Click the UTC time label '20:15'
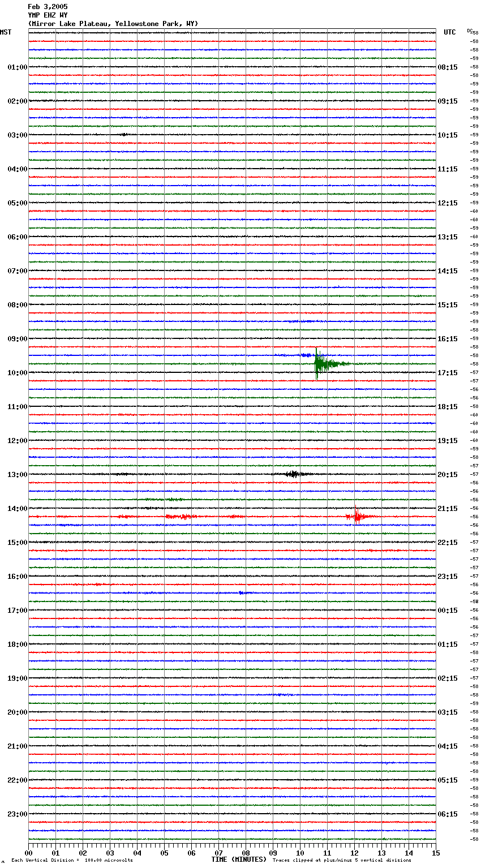 click(x=448, y=475)
